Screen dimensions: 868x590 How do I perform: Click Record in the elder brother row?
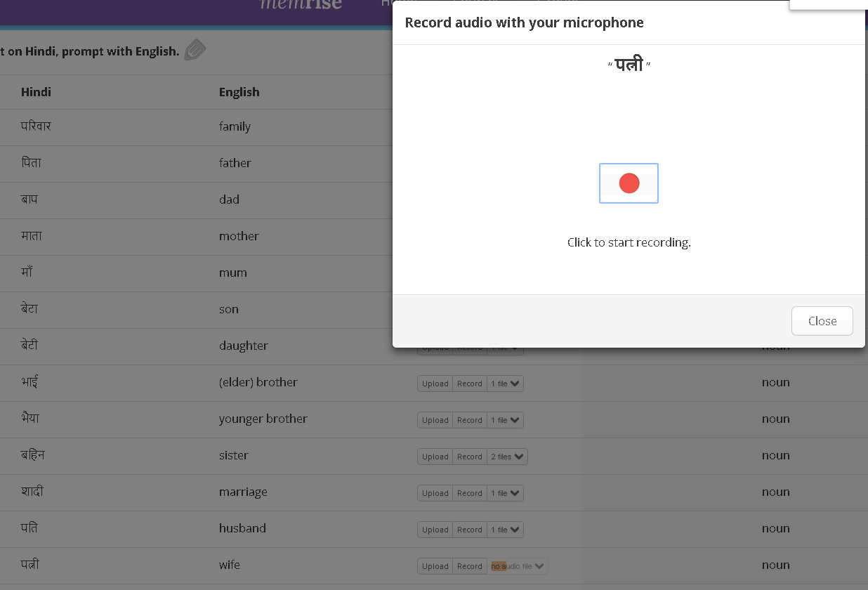point(470,383)
